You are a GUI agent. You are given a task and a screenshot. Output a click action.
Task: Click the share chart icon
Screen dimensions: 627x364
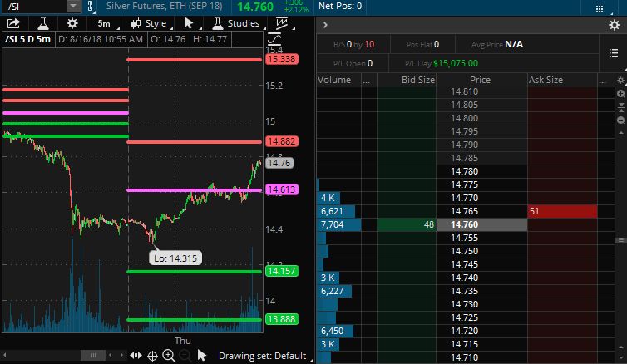[x=15, y=24]
